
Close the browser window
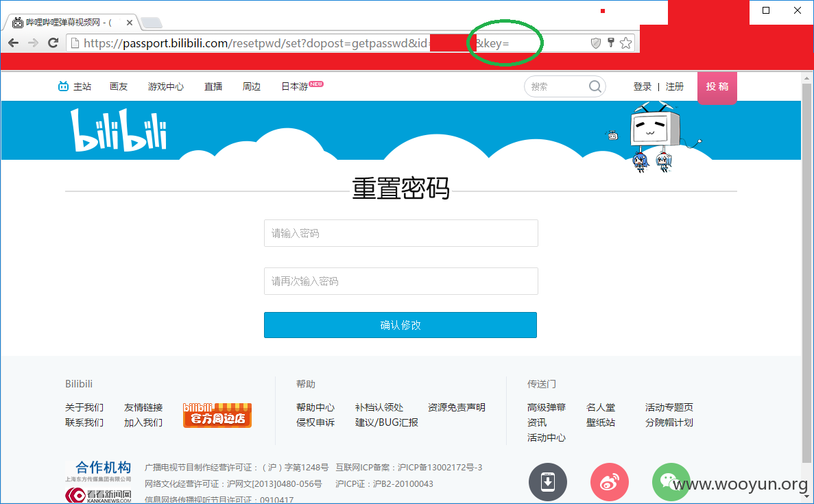coord(798,10)
